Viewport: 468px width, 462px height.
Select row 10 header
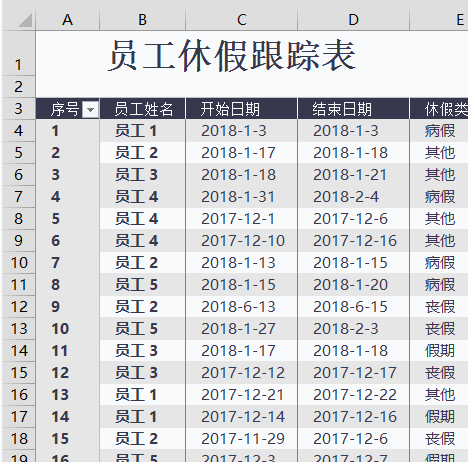click(x=19, y=263)
